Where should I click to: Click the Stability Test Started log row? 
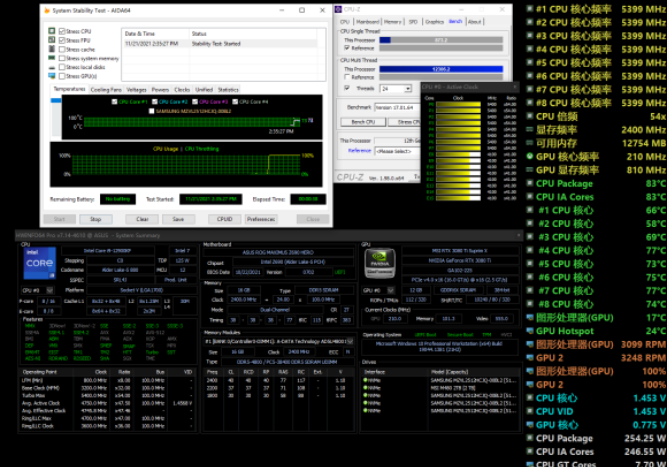coord(220,44)
